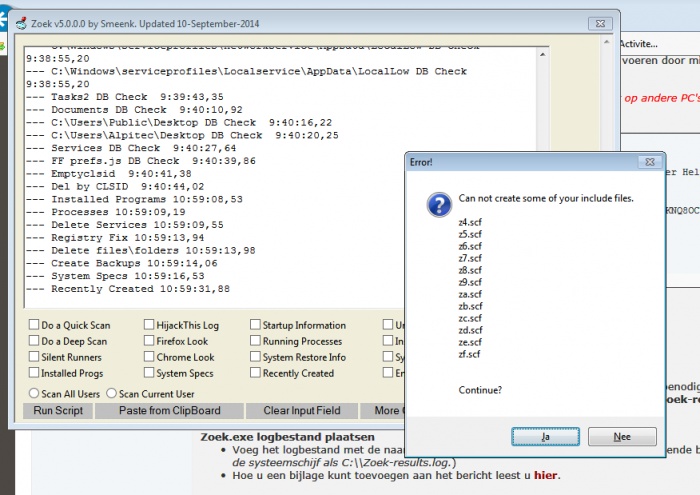This screenshot has height=495, width=700.
Task: Confirm with the Ja button
Action: (545, 437)
